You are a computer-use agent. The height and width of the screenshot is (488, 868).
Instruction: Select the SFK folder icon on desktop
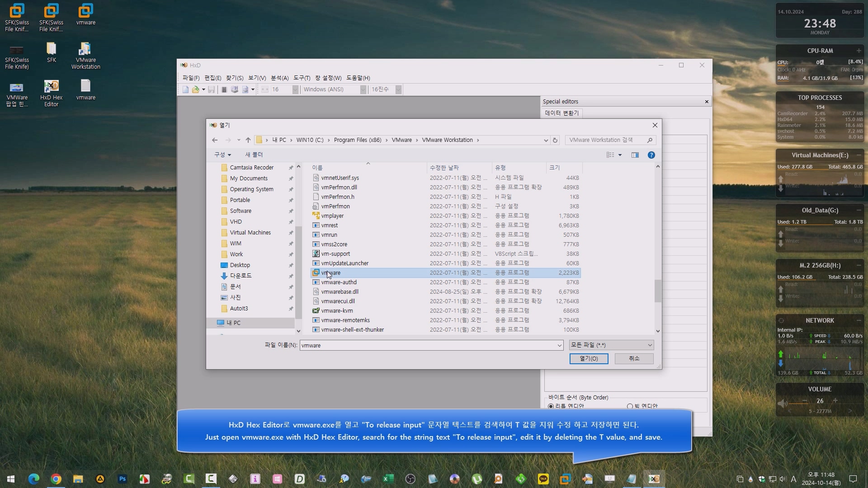pos(51,52)
